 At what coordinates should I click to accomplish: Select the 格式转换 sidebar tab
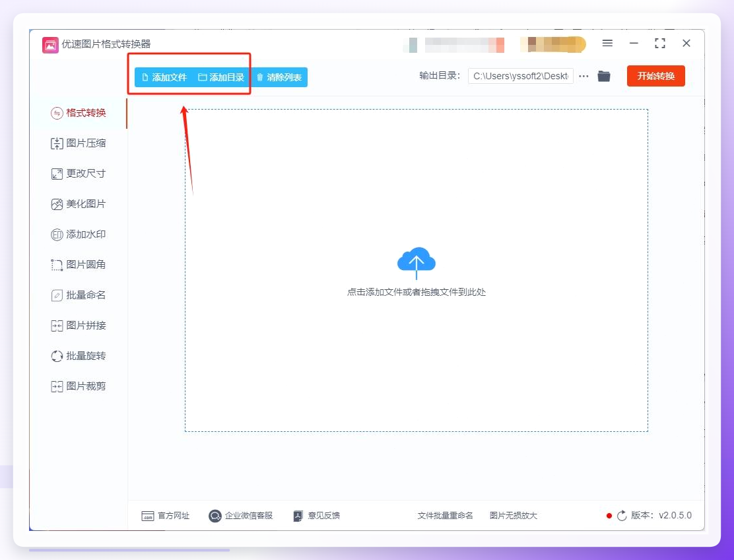click(x=78, y=113)
